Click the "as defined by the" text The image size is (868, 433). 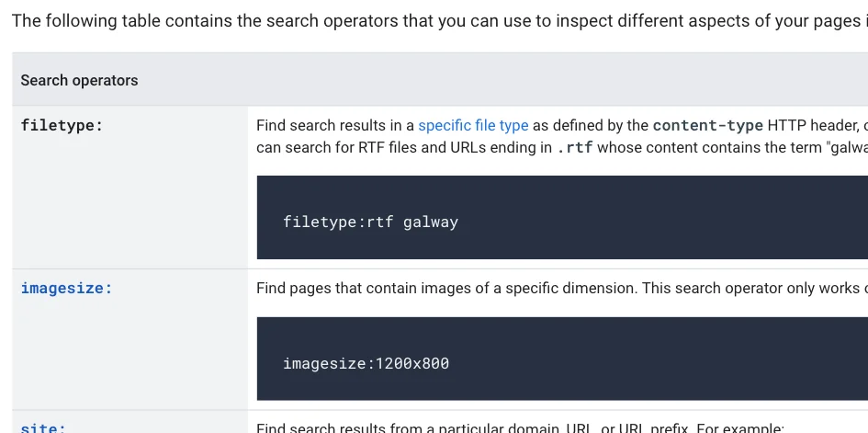point(590,126)
